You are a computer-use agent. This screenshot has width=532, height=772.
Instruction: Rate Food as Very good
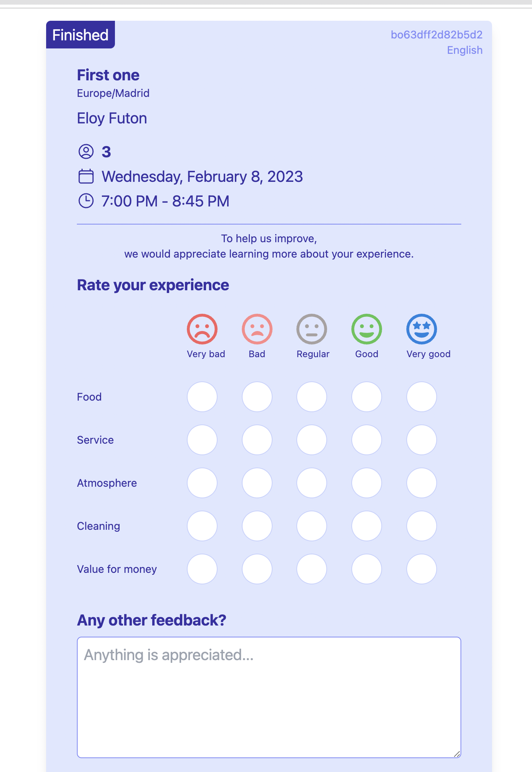(422, 397)
